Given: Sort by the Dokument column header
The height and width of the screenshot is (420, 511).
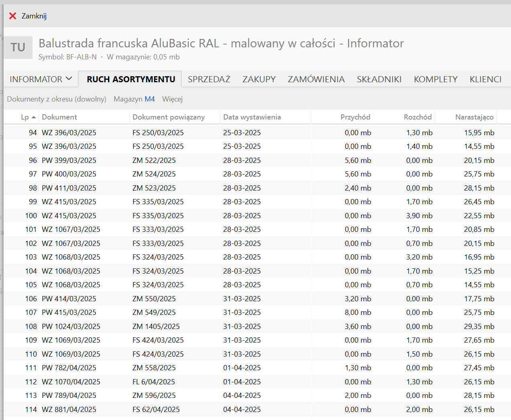Looking at the screenshot, I should point(59,117).
